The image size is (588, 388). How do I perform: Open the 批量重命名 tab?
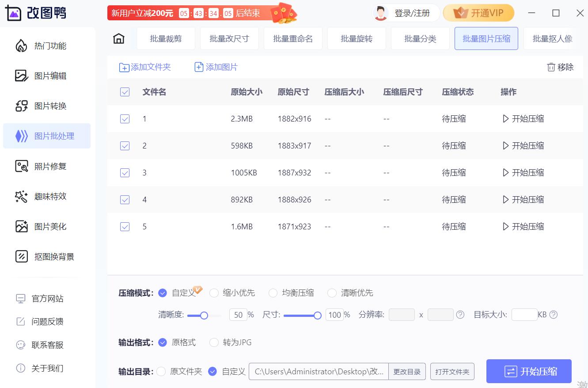pos(293,38)
